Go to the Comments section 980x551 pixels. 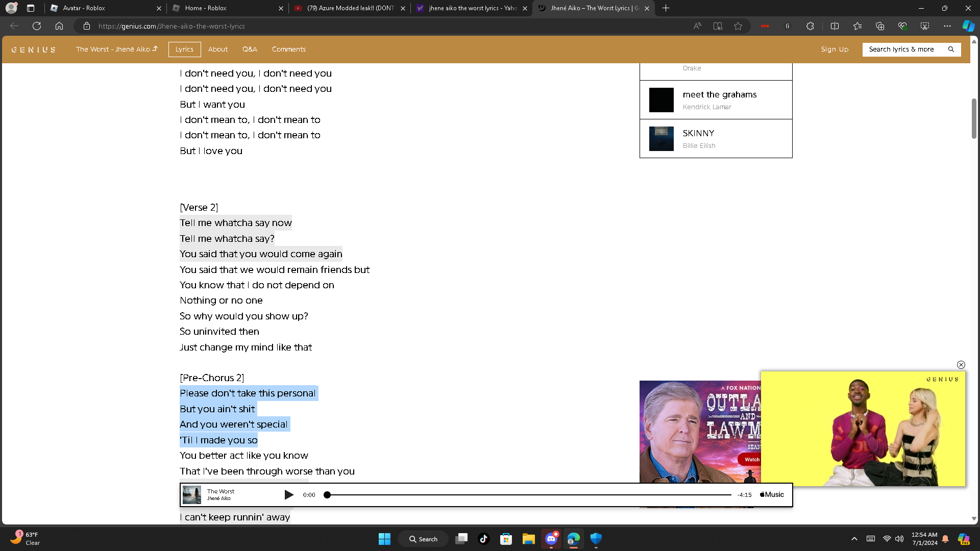[289, 49]
